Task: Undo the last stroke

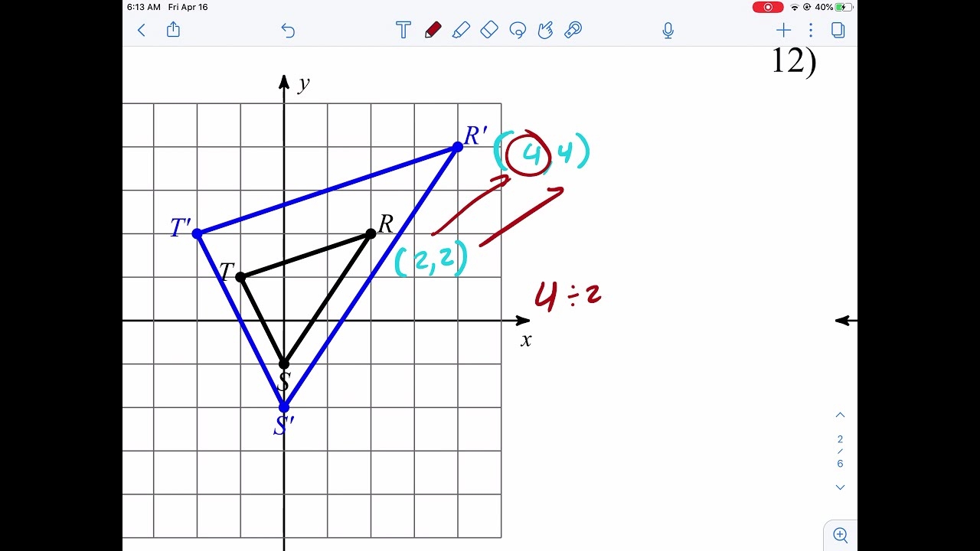Action: point(288,30)
